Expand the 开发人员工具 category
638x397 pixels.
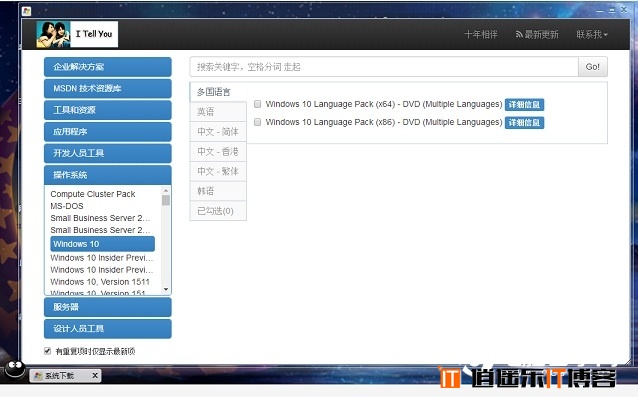(x=108, y=153)
